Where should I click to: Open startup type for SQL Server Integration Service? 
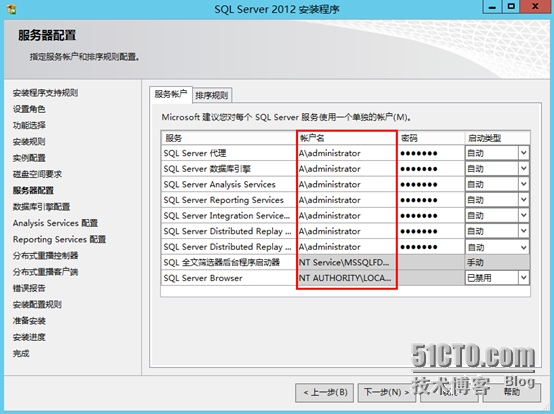tap(524, 215)
